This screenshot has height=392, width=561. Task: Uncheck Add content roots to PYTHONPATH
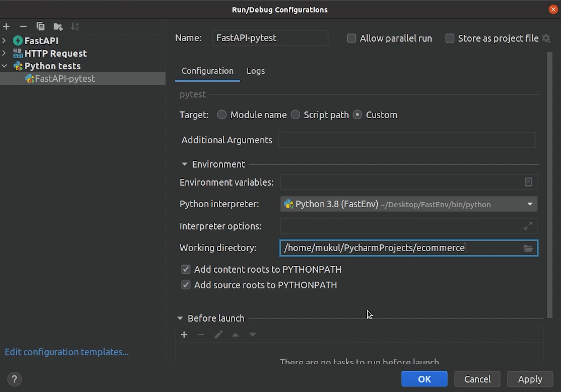186,269
